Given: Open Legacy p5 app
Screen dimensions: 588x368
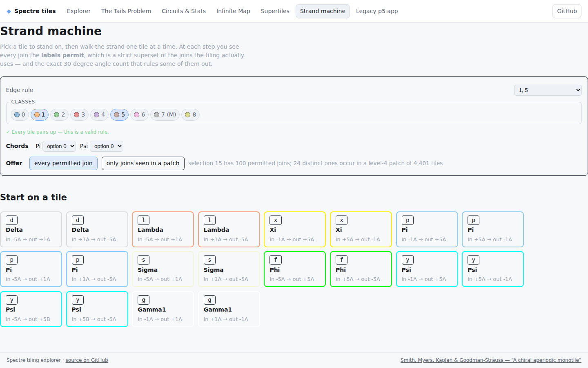Looking at the screenshot, I should [377, 11].
